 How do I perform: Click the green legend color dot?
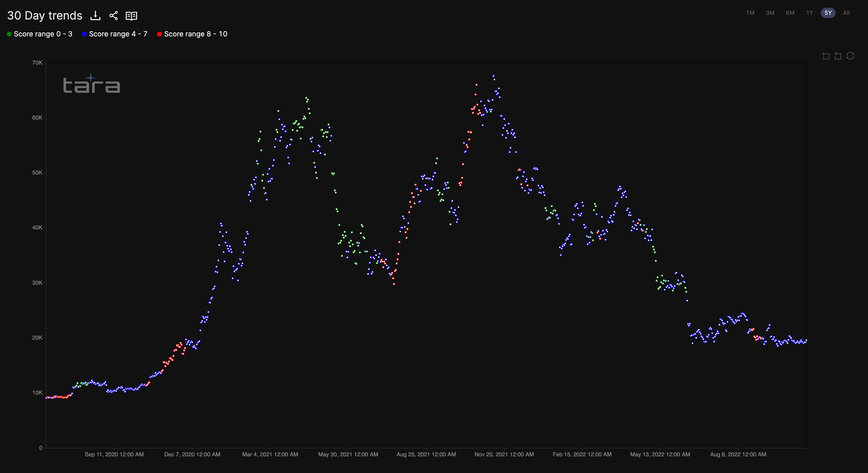9,34
